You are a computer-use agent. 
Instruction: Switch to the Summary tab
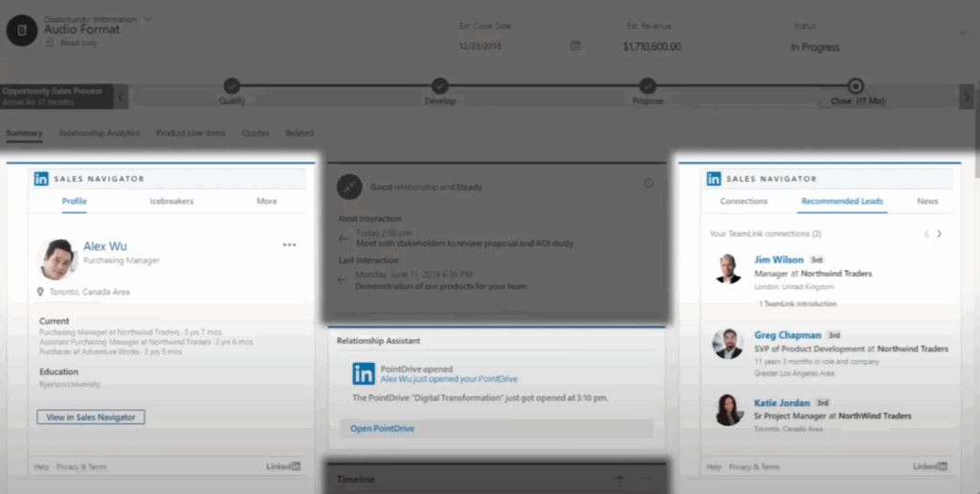24,132
